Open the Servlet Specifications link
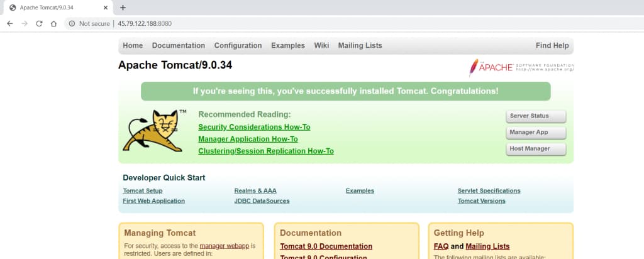Image resolution: width=644 pixels, height=259 pixels. click(489, 191)
